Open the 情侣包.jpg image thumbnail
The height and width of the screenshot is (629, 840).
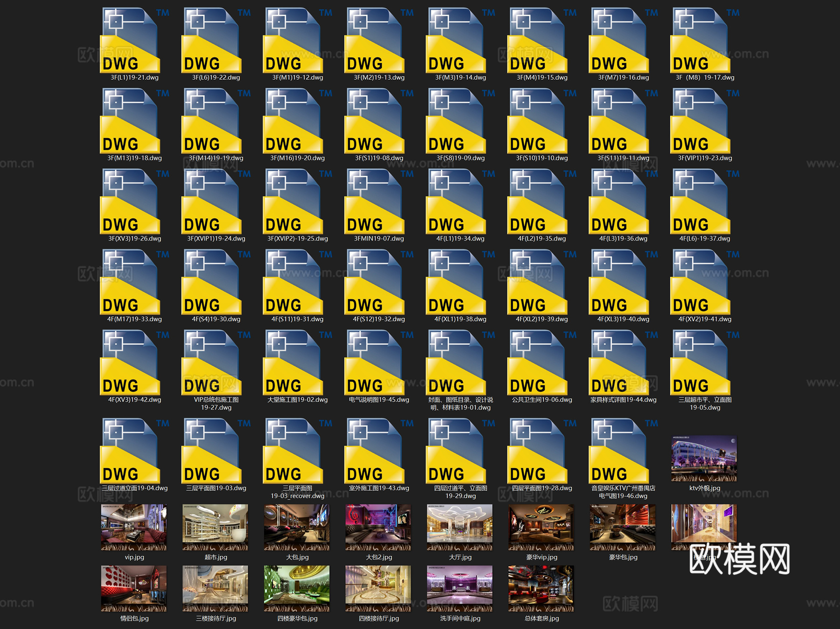click(x=134, y=589)
